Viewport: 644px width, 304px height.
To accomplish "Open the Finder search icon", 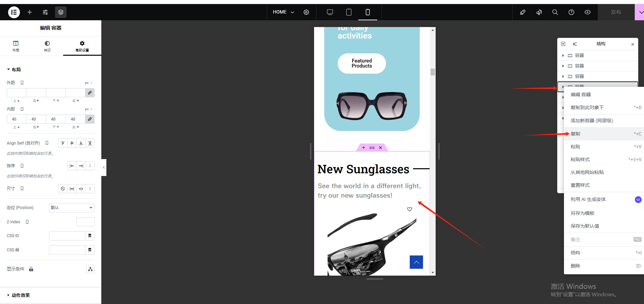I will point(555,12).
